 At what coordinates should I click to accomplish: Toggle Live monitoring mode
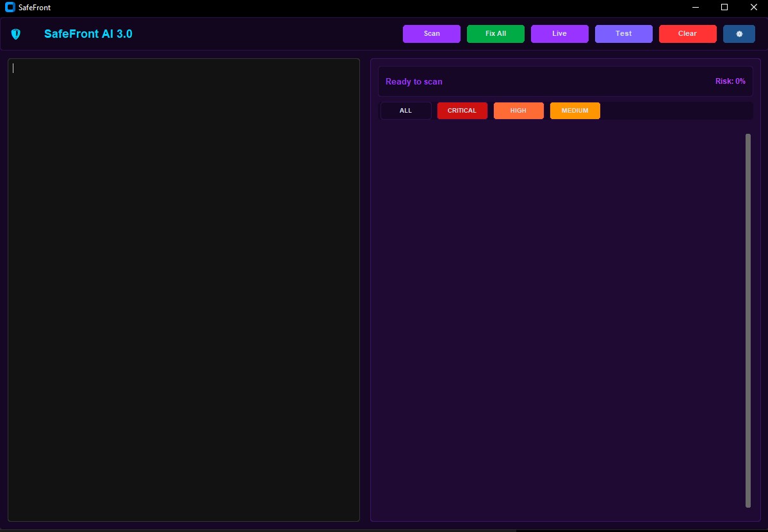(x=559, y=33)
